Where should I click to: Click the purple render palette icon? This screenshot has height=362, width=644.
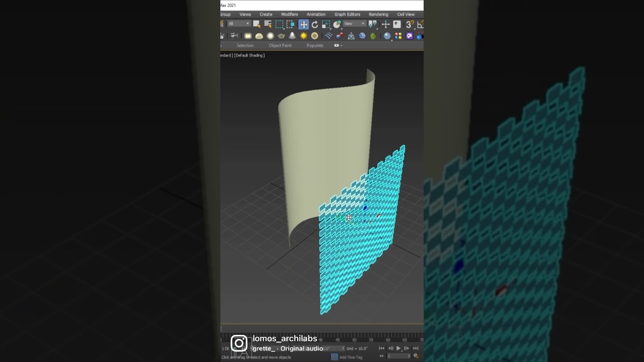click(x=410, y=36)
